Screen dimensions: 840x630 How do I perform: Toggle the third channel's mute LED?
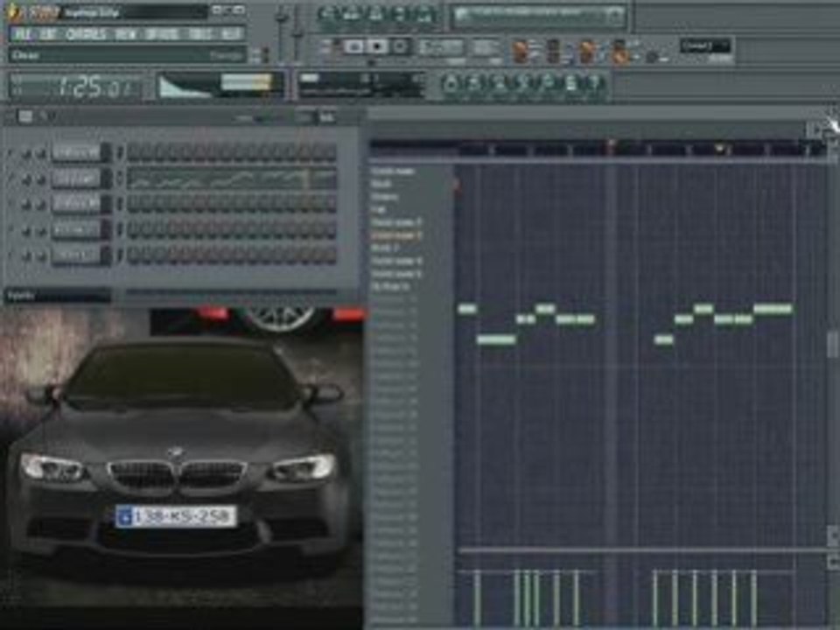[x=10, y=204]
